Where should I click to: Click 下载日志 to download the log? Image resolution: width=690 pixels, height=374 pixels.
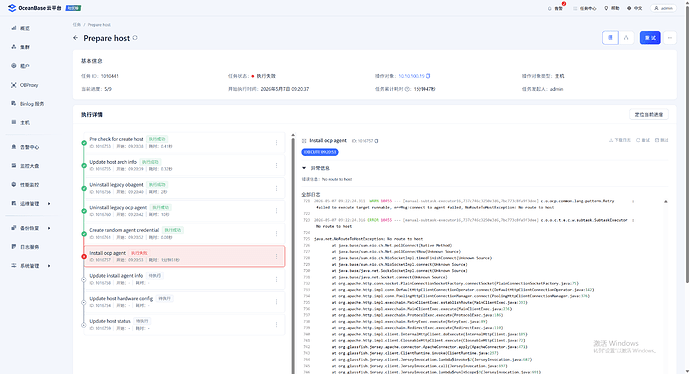pyautogui.click(x=620, y=140)
